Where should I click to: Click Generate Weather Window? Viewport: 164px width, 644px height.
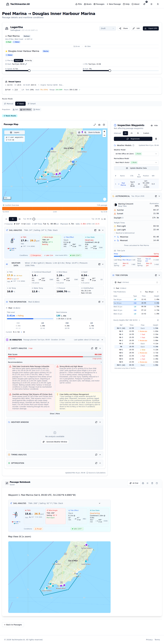55,442
